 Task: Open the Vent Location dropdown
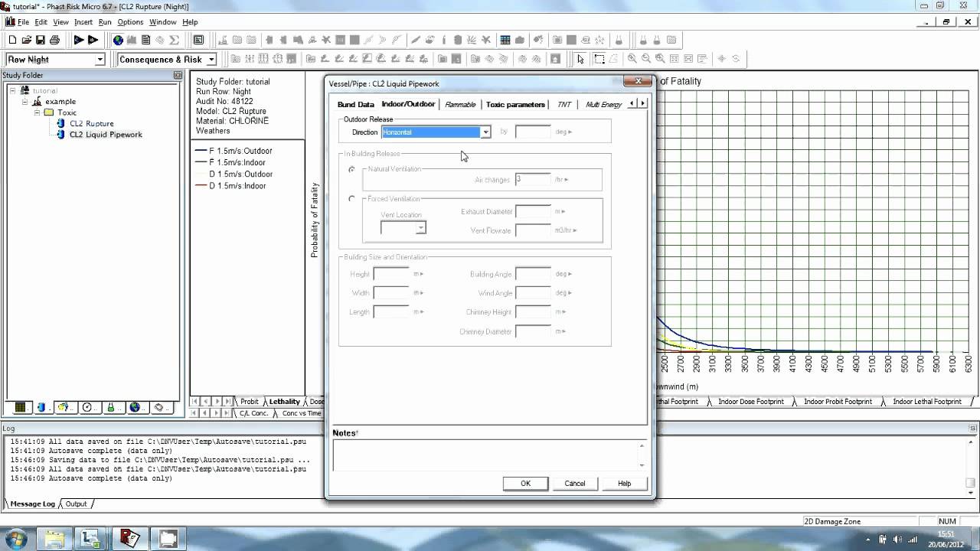coord(420,228)
